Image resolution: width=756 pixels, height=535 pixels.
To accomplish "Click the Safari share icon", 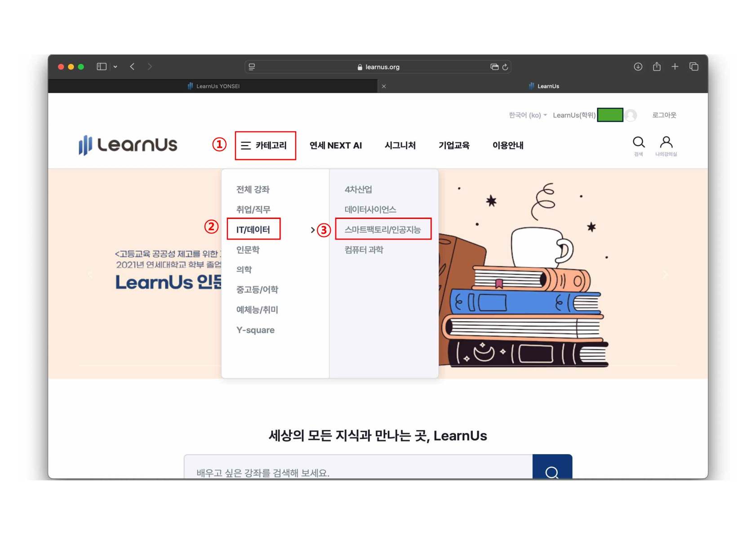I will [657, 66].
